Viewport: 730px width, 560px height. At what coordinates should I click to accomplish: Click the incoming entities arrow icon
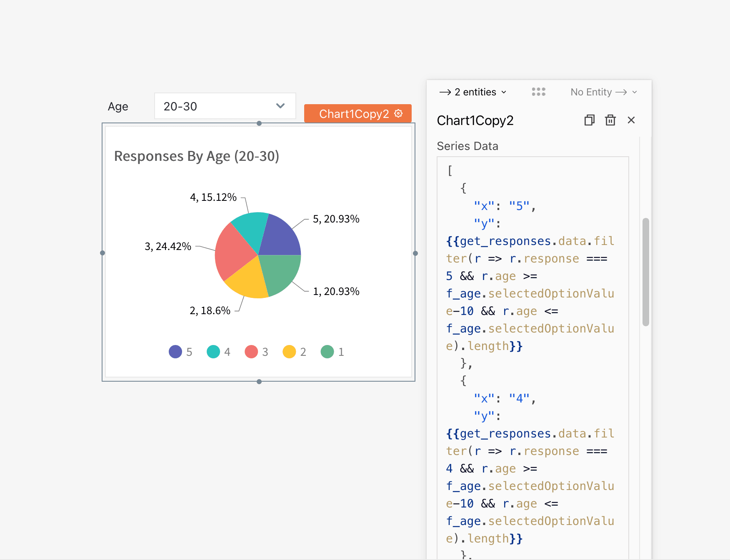coord(445,92)
